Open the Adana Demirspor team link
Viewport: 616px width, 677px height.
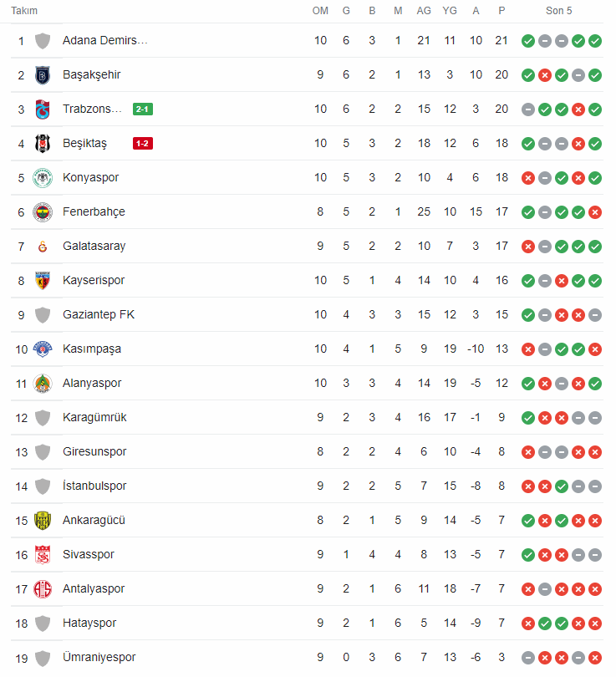[105, 41]
